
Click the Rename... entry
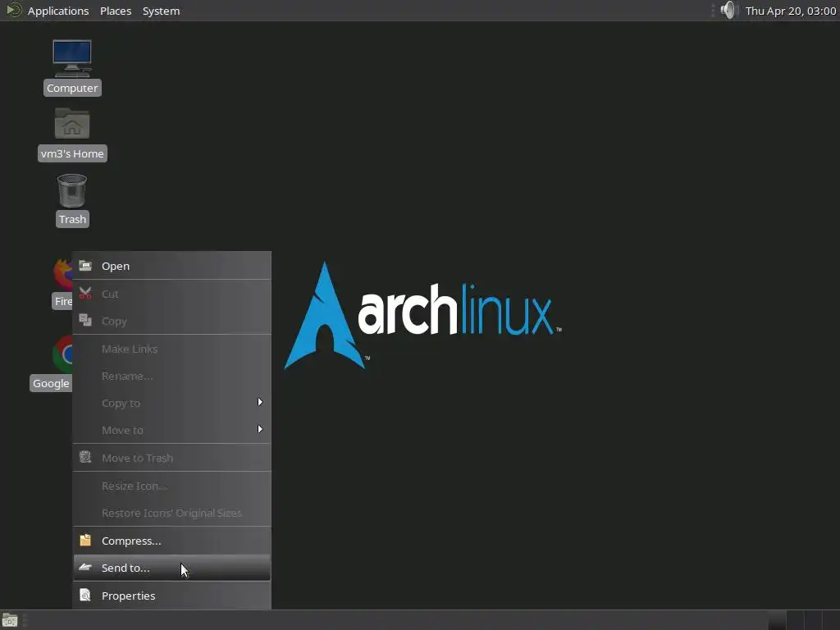click(171, 376)
